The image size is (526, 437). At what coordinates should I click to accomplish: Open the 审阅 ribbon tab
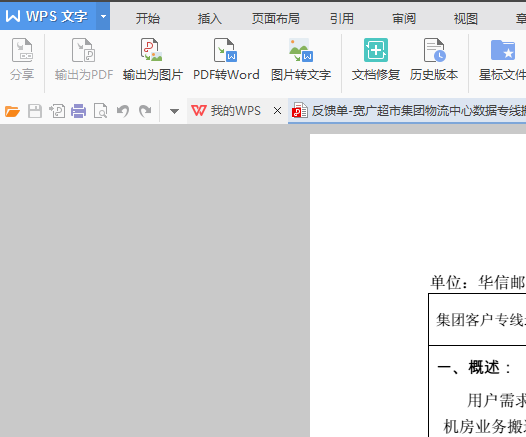(404, 18)
